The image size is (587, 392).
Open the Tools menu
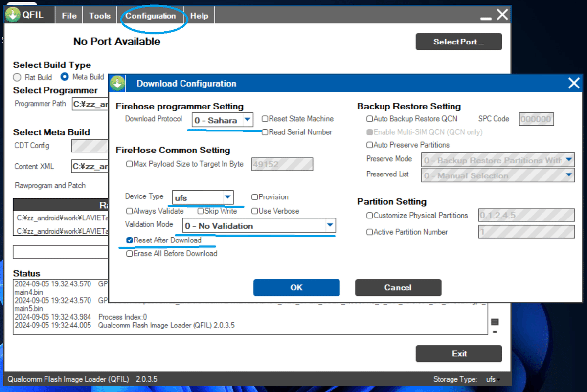[x=99, y=15]
